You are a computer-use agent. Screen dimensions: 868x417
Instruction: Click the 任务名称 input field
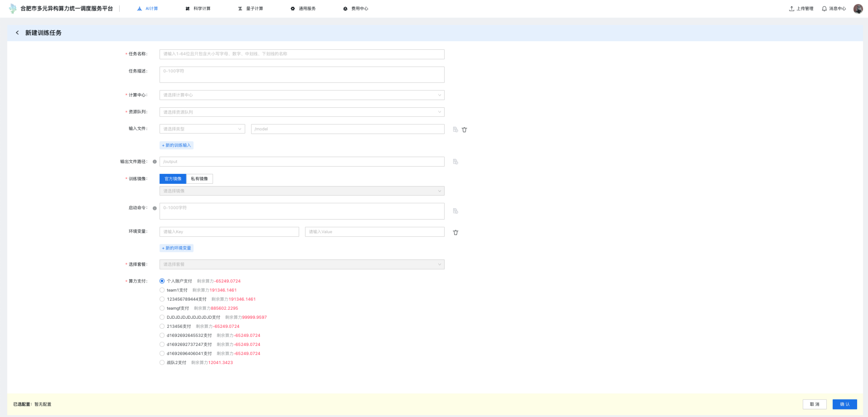click(x=302, y=54)
